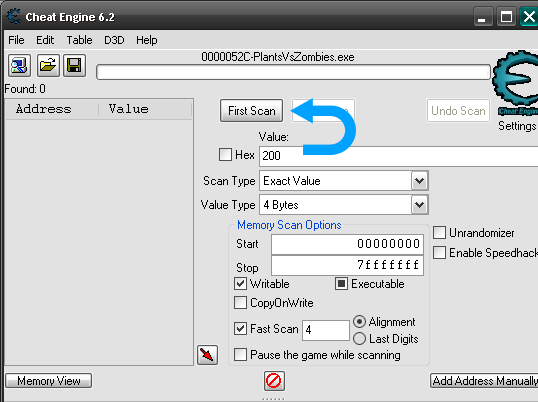Screen dimensions: 538x402
Task: Click the Settings label
Action: (x=517, y=126)
